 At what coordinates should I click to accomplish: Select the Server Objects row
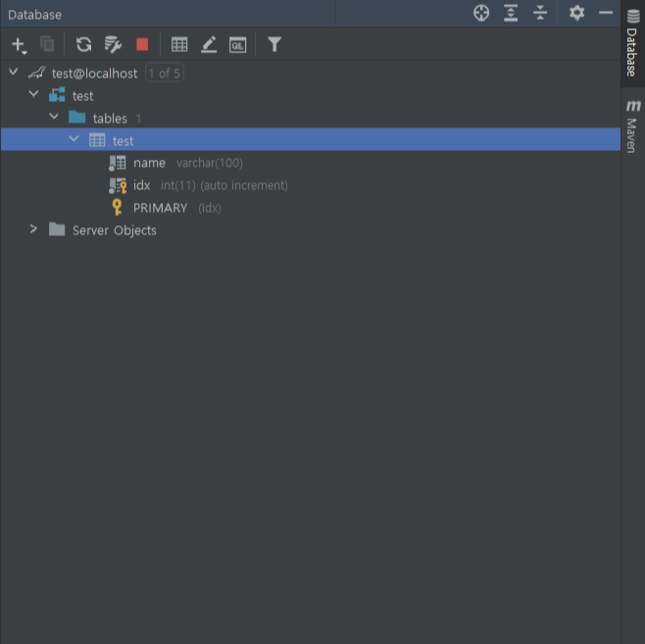(x=311, y=230)
